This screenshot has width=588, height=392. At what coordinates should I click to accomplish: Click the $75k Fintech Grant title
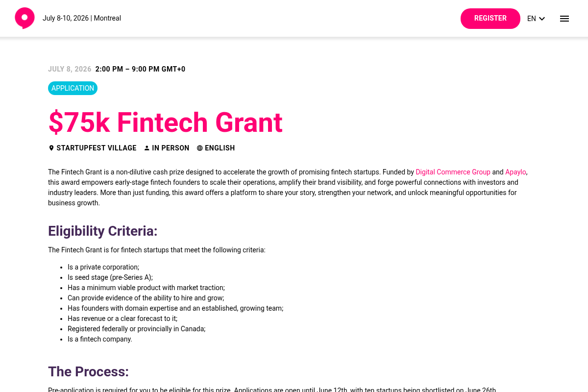pyautogui.click(x=165, y=122)
